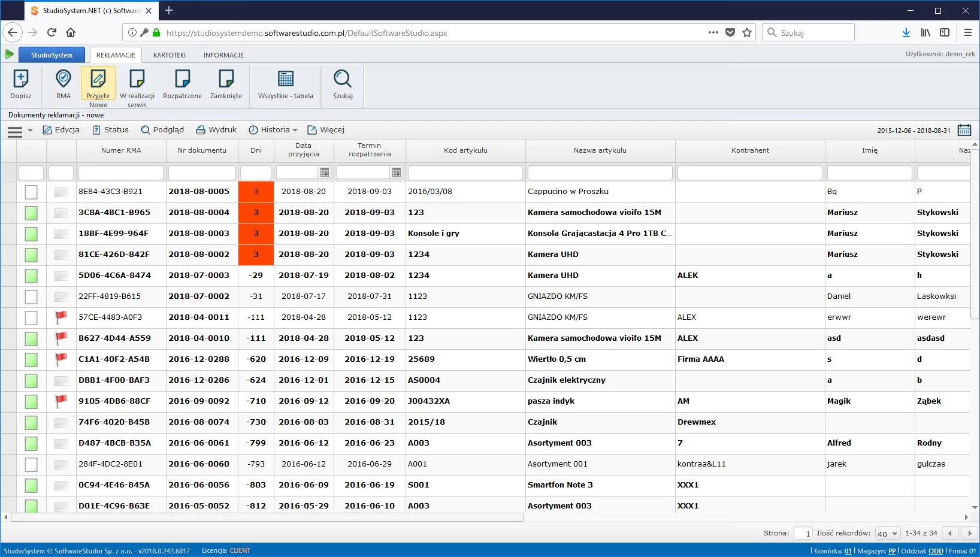The image size is (980, 557).
Task: Open the browser downloads arrow
Action: click(906, 32)
